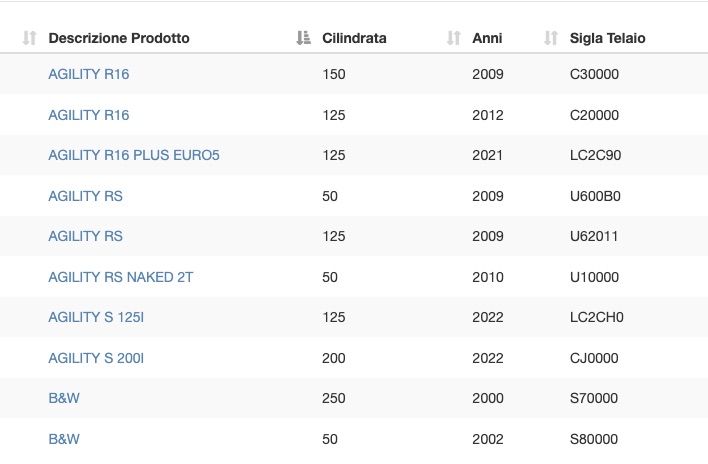Open the AGILITY S 200I link
The width and height of the screenshot is (708, 464).
96,358
